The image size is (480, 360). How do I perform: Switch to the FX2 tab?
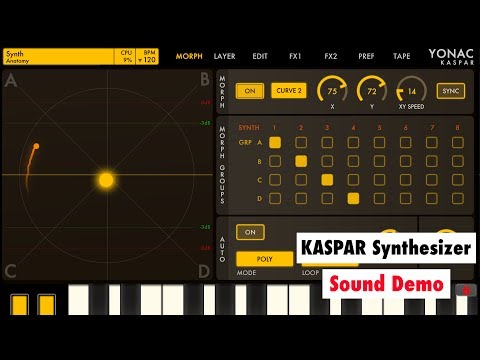(331, 56)
